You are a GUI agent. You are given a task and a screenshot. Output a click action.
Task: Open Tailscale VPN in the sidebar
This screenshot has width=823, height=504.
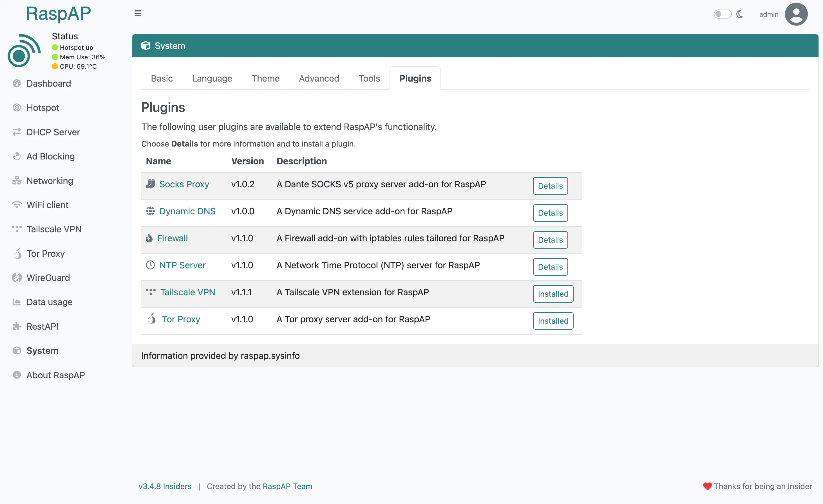pos(54,229)
